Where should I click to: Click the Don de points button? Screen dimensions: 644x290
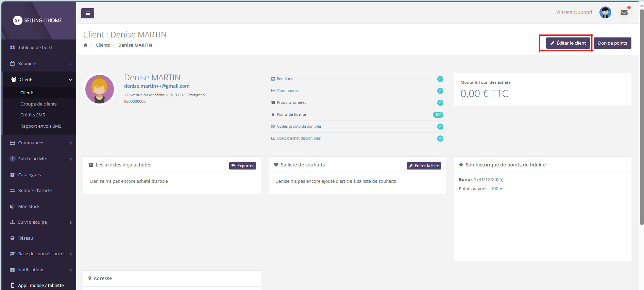pyautogui.click(x=612, y=43)
